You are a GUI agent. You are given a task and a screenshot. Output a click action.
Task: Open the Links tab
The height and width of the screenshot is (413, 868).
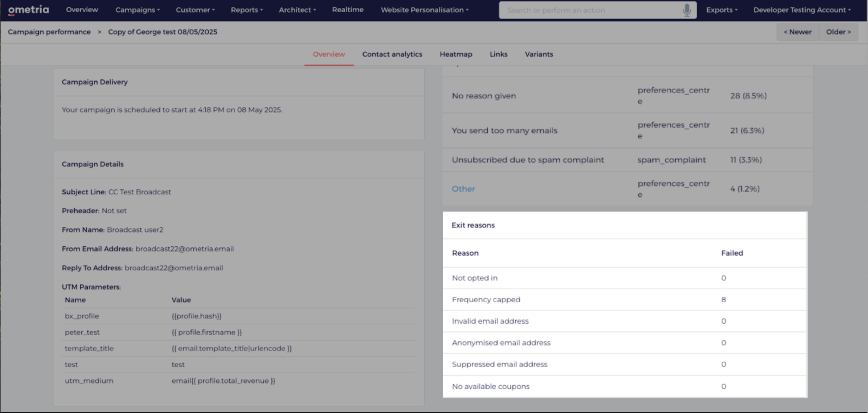pyautogui.click(x=498, y=54)
